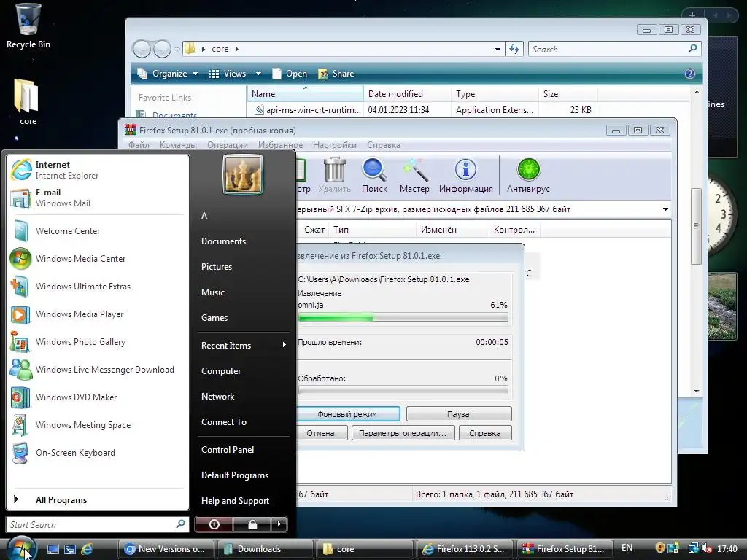Switch to Downloads taskbar window
Image resolution: width=747 pixels, height=560 pixels.
[265, 549]
